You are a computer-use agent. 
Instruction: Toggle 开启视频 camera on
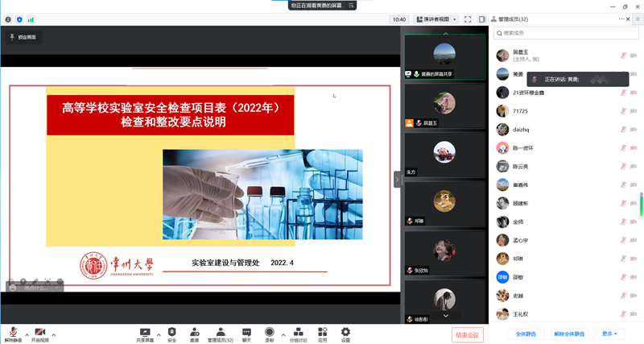pos(39,334)
